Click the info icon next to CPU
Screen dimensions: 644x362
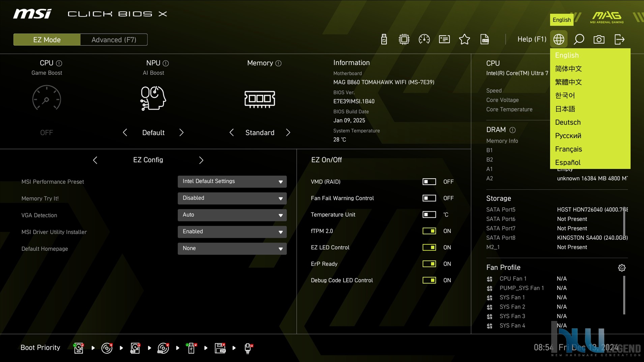pyautogui.click(x=59, y=63)
